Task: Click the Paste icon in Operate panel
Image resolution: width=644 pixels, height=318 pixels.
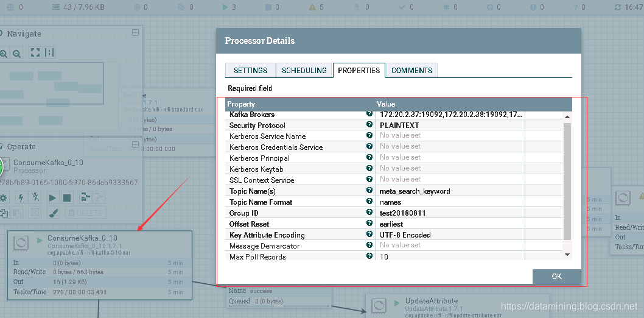Action: (17, 213)
